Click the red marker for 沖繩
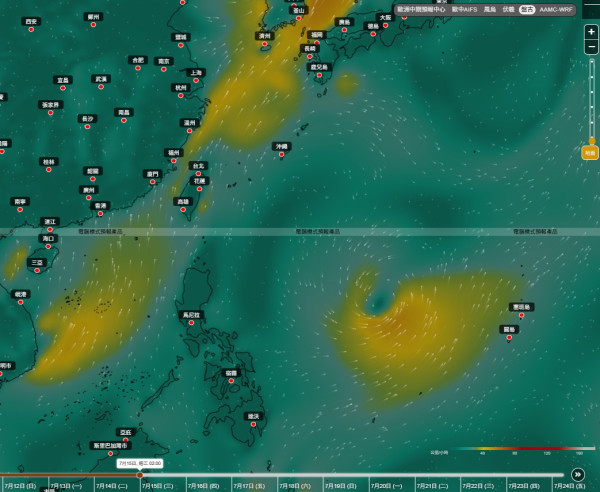Screen dimensions: 600x492 [x=282, y=155]
